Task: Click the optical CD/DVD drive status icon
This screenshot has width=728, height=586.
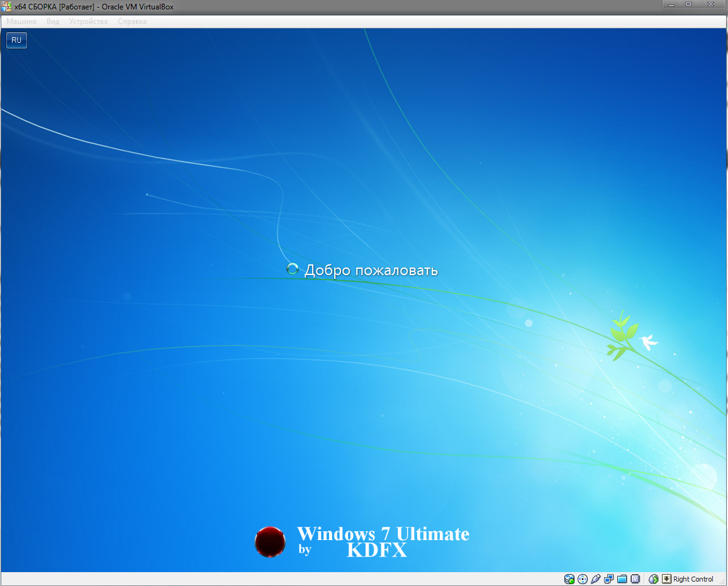Action: pos(583,579)
